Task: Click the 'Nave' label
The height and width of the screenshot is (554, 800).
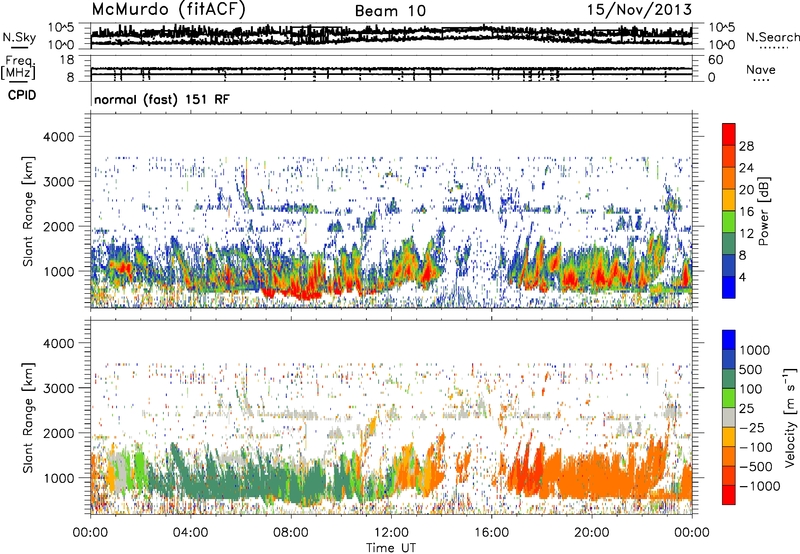Action: click(761, 69)
